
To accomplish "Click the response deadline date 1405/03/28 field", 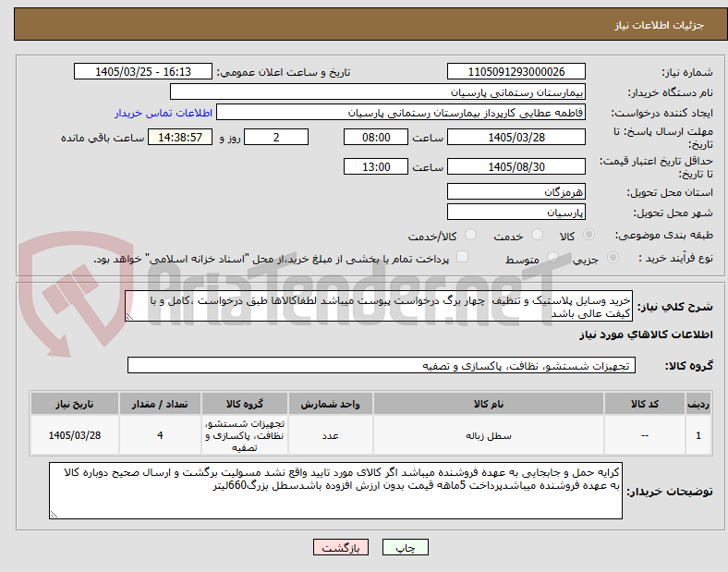I will click(516, 138).
